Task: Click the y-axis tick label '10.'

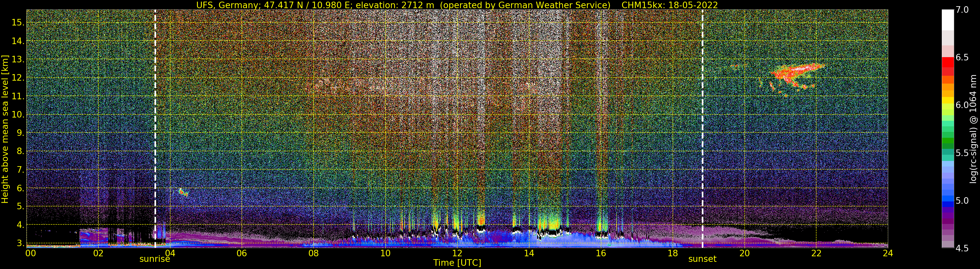Action: 18,115
